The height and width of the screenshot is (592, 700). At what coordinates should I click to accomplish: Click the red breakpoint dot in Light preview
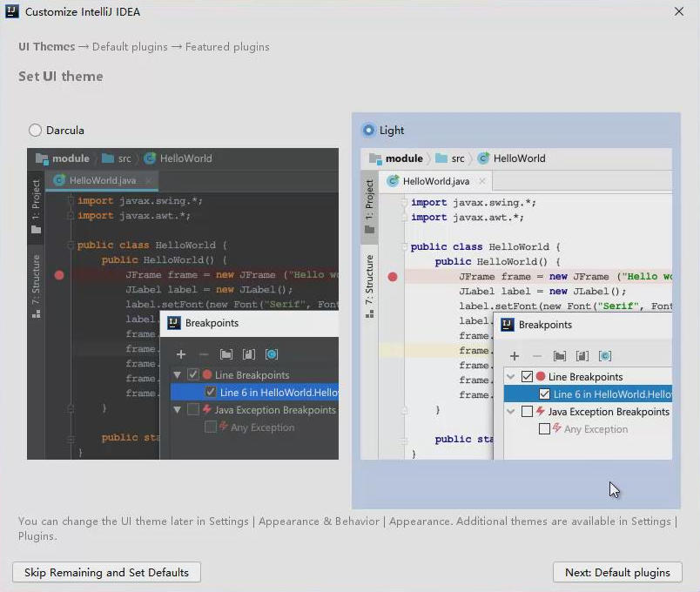(x=393, y=277)
